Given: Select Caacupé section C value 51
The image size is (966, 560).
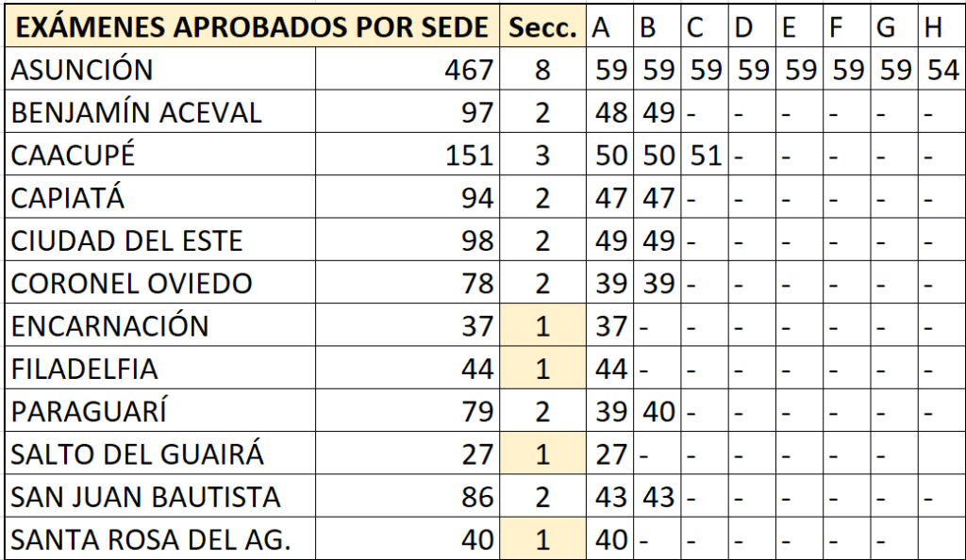Looking at the screenshot, I should tap(705, 155).
